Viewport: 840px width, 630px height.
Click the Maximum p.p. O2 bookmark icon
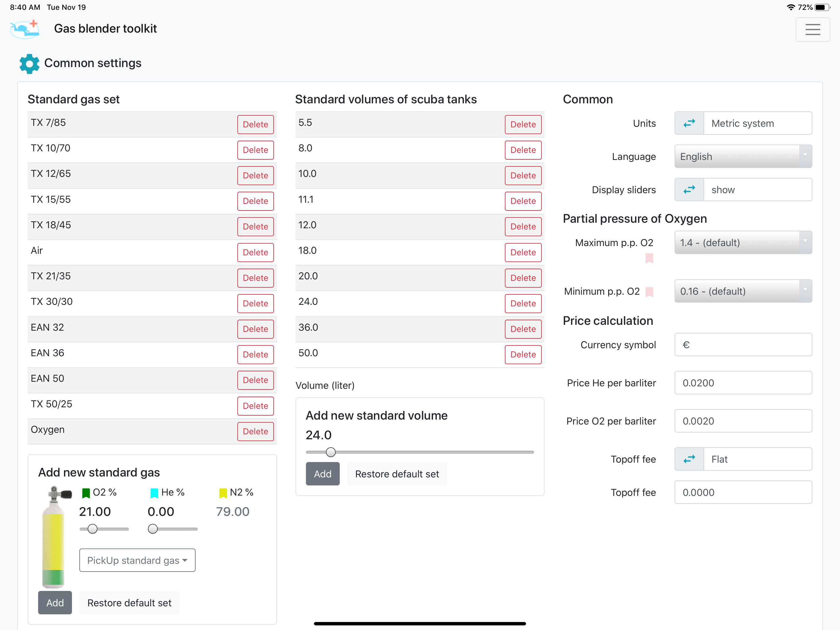coord(649,258)
